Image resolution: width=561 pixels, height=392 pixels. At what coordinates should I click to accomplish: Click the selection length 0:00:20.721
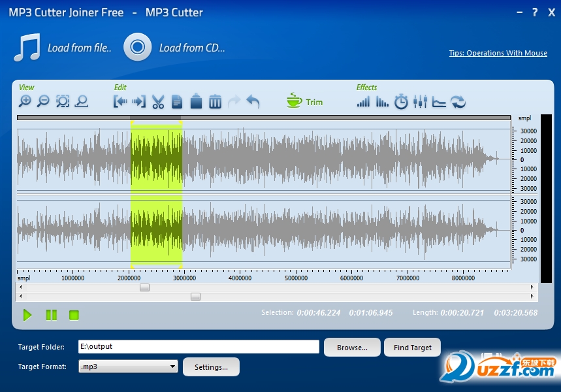[x=462, y=313]
